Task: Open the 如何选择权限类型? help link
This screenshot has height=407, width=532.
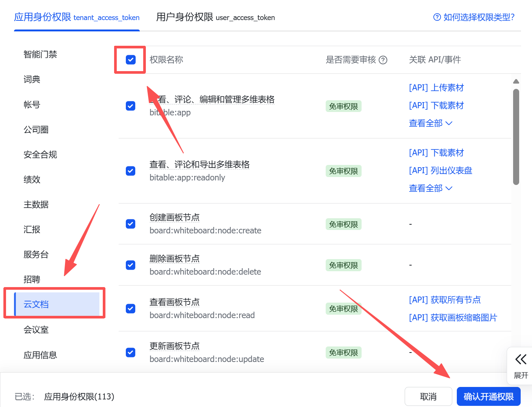Action: point(479,17)
